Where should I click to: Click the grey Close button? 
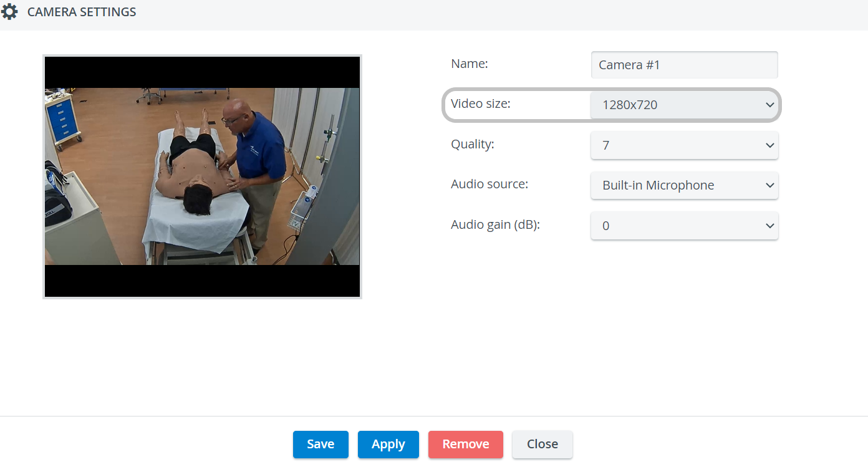542,445
